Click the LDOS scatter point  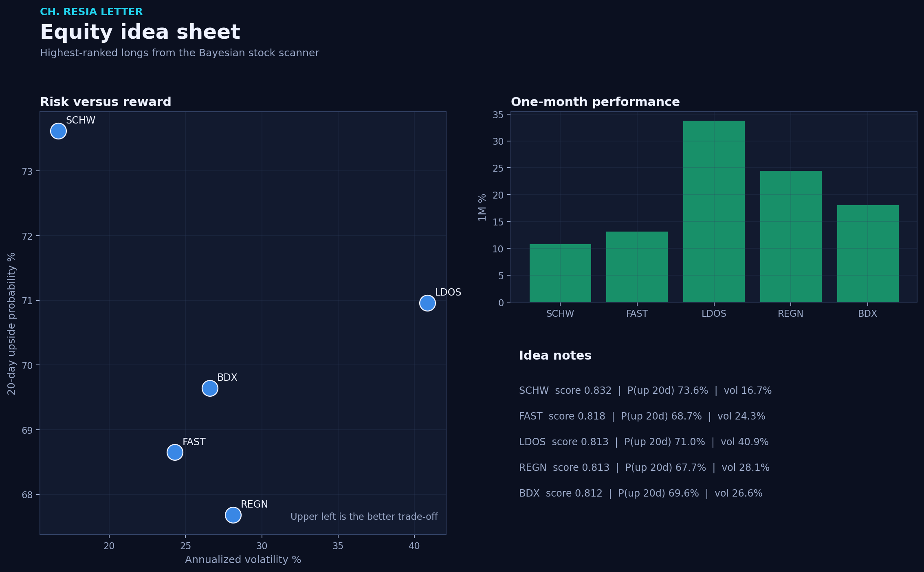(427, 303)
